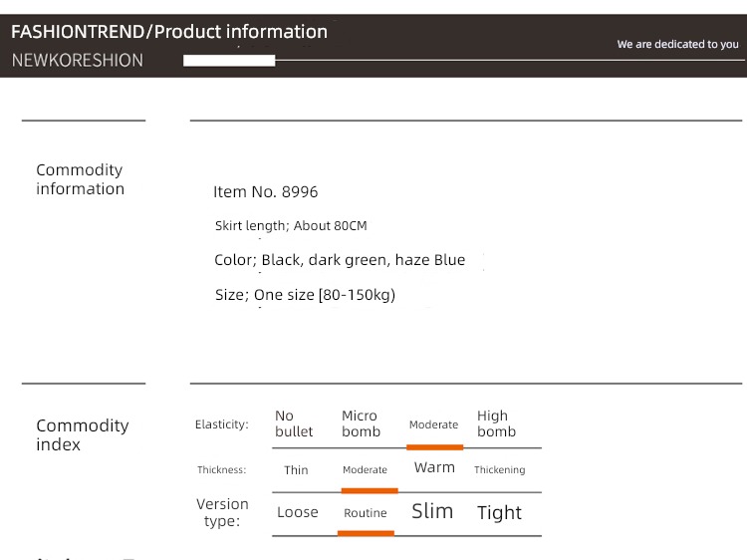Select the Item No. 8996 text
This screenshot has height=560, width=747.
click(x=265, y=191)
